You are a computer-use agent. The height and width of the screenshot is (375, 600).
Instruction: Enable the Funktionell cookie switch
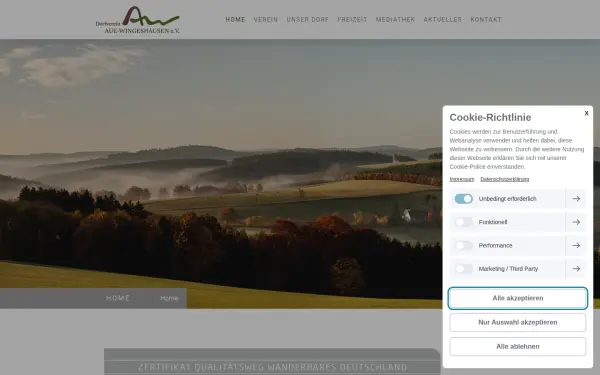(463, 222)
